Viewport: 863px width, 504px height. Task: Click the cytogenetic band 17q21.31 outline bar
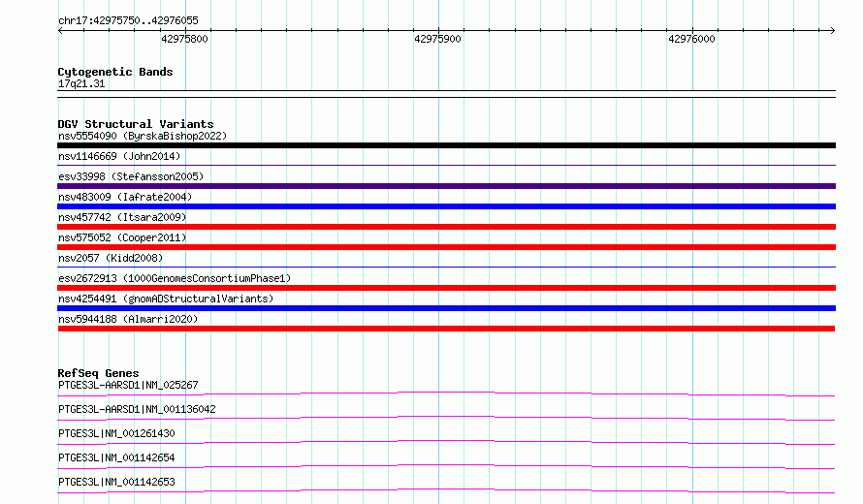(x=446, y=94)
